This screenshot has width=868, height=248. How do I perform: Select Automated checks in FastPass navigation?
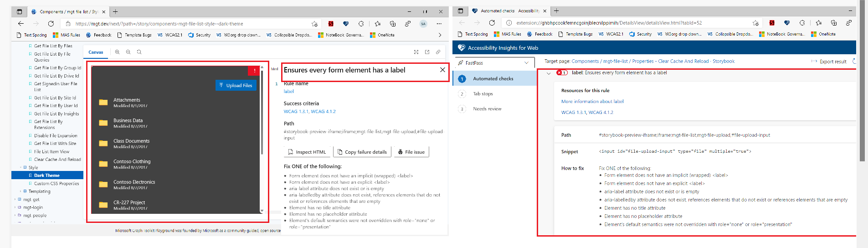coord(494,79)
